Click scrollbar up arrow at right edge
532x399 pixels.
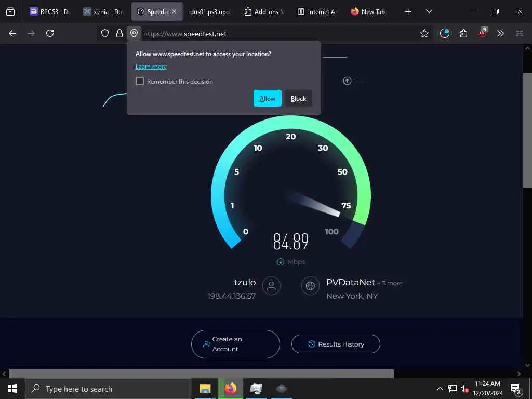527,48
